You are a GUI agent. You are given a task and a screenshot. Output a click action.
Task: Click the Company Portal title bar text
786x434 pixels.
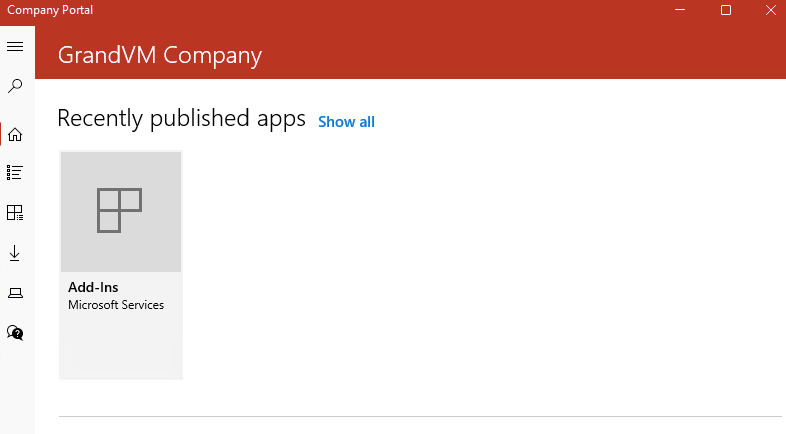point(50,10)
